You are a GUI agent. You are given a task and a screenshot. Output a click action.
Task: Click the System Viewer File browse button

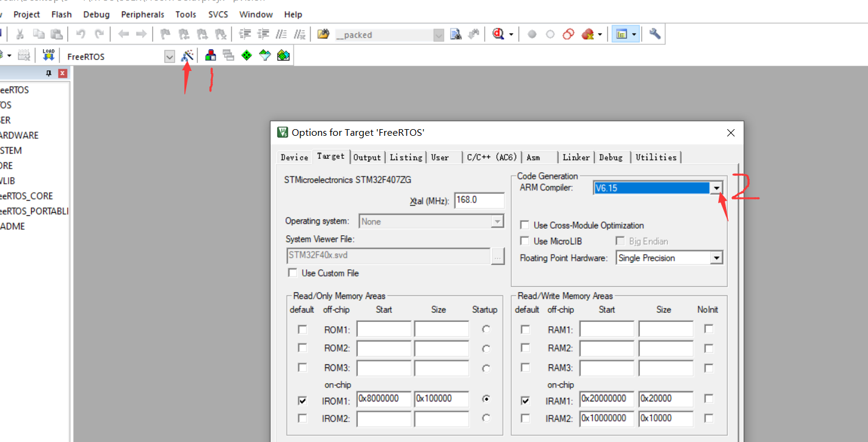click(498, 256)
